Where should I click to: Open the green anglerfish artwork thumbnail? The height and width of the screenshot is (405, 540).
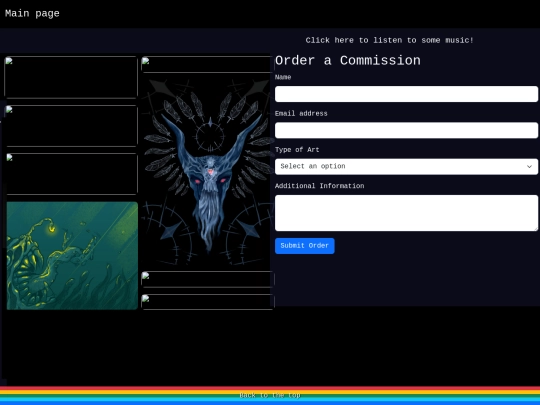click(x=72, y=256)
